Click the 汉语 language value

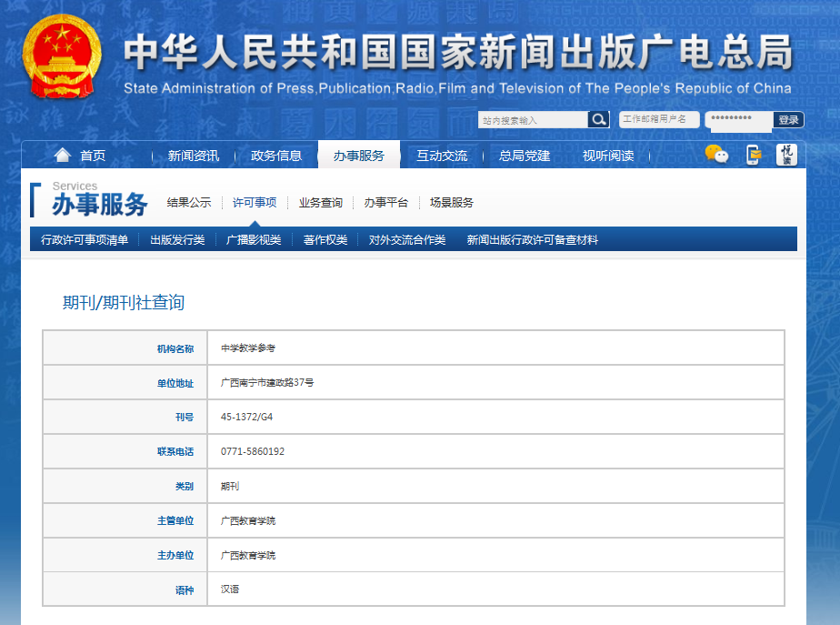tap(230, 590)
